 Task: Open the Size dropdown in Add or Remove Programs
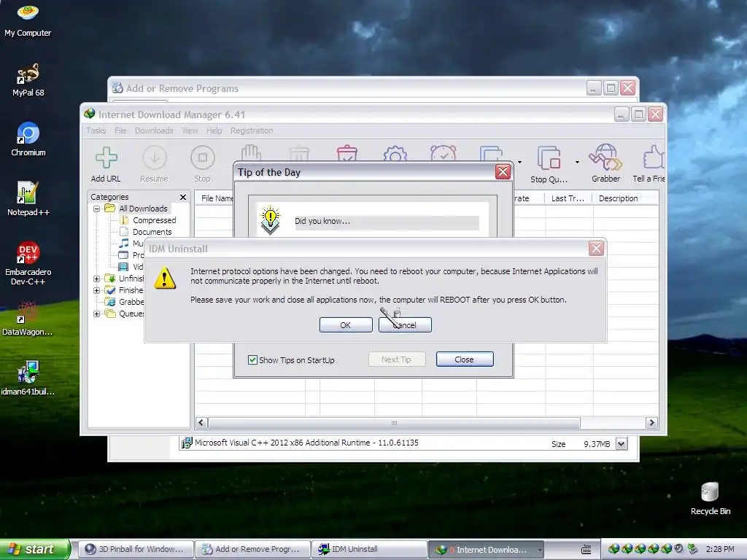coord(622,444)
